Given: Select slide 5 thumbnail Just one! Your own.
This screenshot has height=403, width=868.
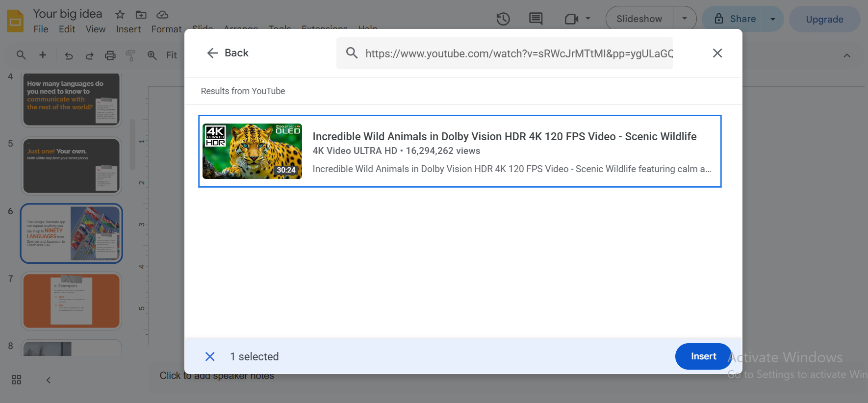Looking at the screenshot, I should [x=72, y=166].
